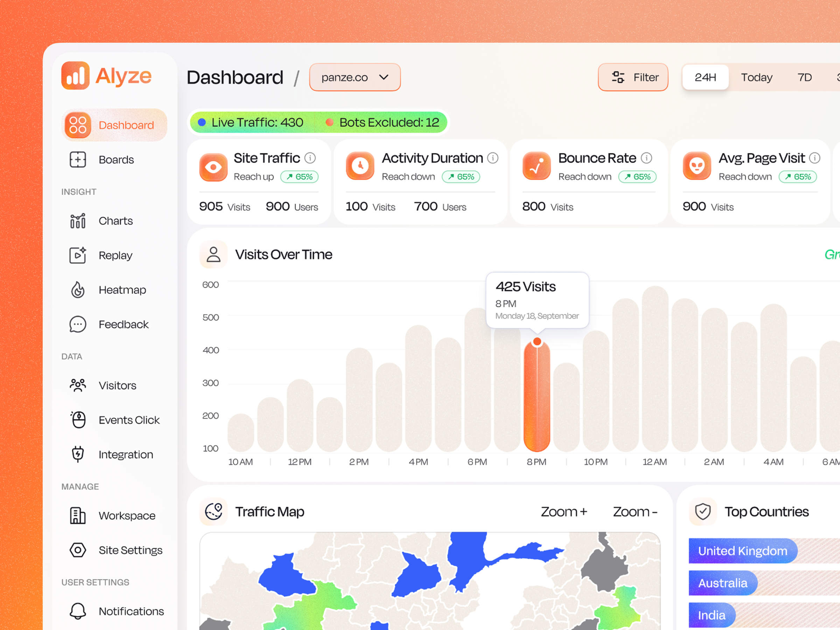This screenshot has width=840, height=630.
Task: Select the highlighted 8 PM bar showing 425 Visits
Action: point(537,395)
